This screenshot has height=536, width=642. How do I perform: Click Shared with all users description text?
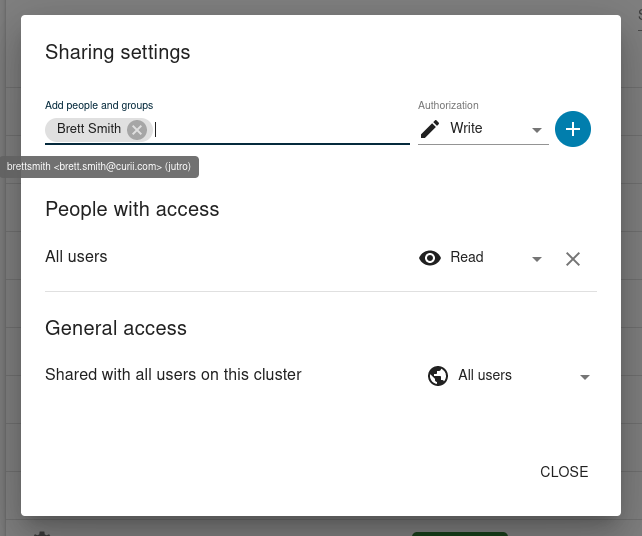(173, 375)
